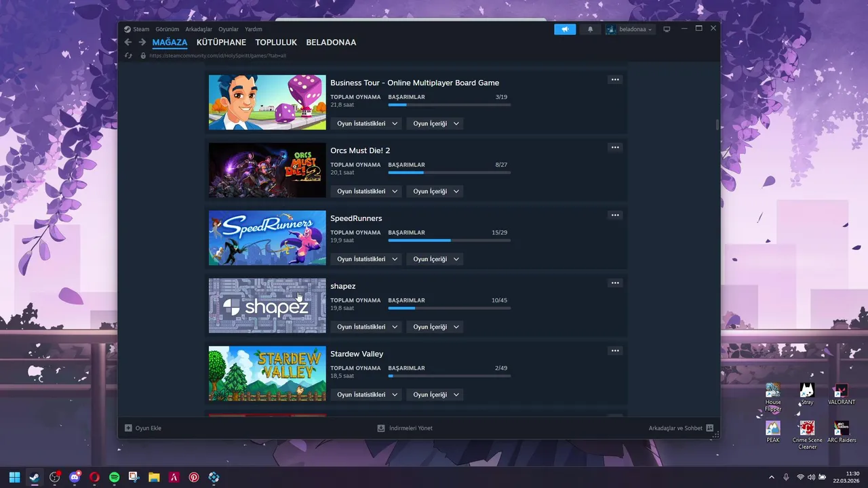Expand Oyun İçeriği for shapez
868x488 pixels.
coord(435,327)
